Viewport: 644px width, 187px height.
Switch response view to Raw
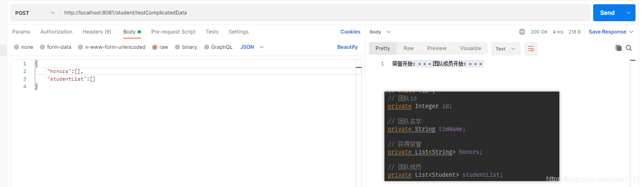pos(409,48)
